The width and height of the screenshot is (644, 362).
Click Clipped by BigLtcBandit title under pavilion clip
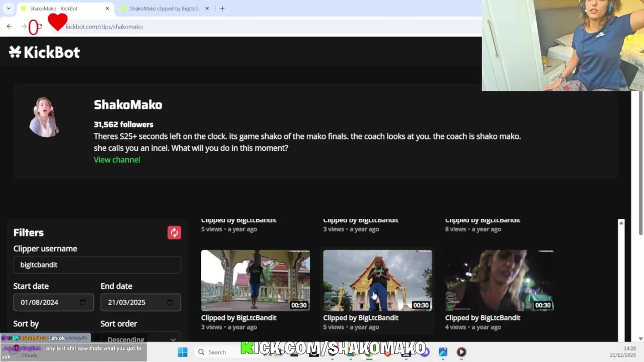(x=239, y=318)
